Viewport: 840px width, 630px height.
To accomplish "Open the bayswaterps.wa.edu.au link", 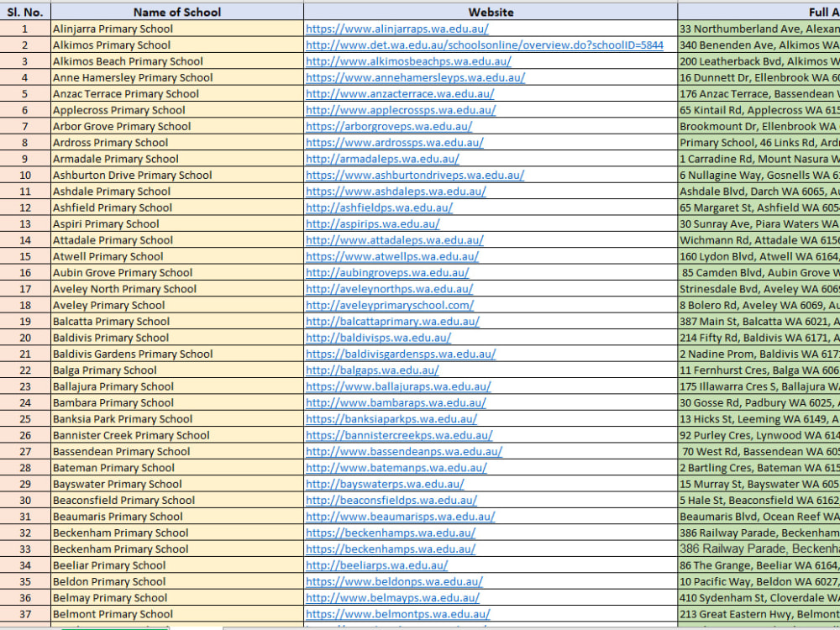I will [385, 484].
